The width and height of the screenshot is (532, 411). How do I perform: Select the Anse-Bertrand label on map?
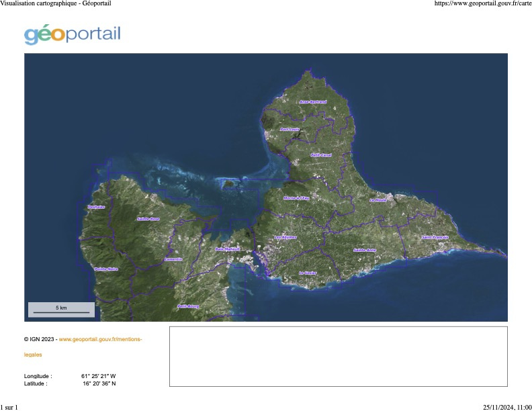tap(312, 102)
